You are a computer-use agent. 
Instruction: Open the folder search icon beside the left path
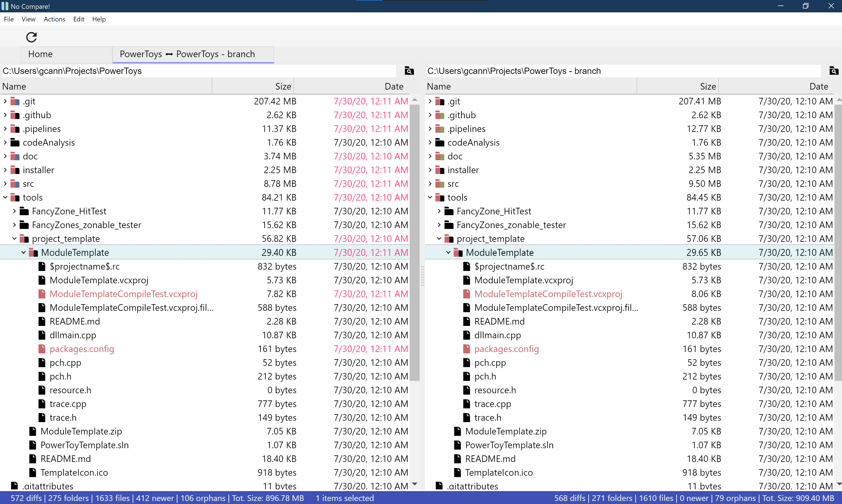[x=409, y=71]
